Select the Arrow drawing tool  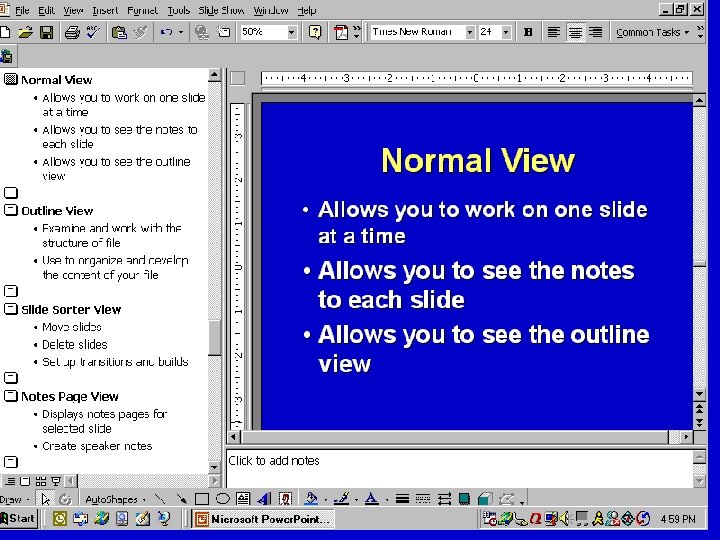coord(181,499)
